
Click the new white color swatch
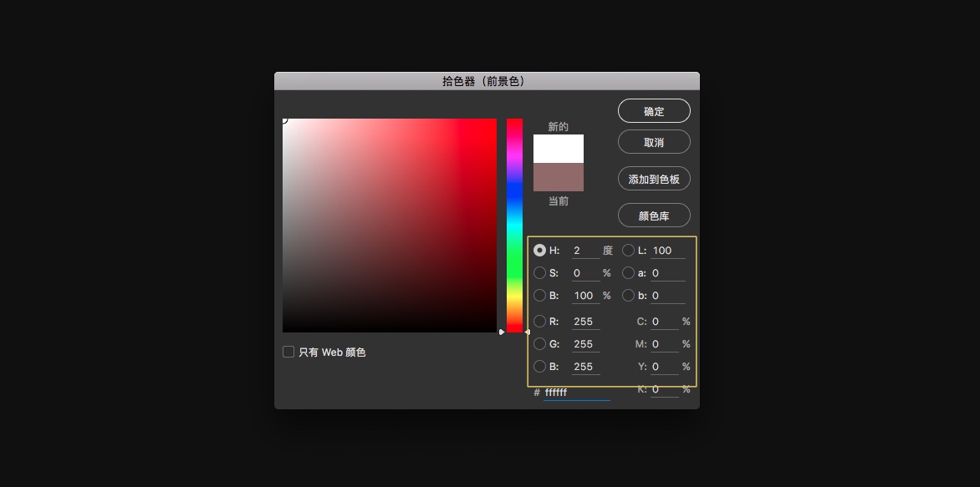[559, 149]
